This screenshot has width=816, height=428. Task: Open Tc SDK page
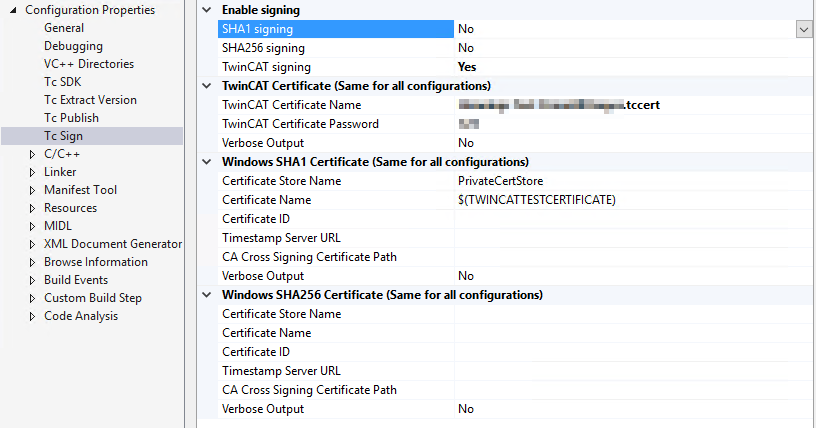pyautogui.click(x=62, y=82)
